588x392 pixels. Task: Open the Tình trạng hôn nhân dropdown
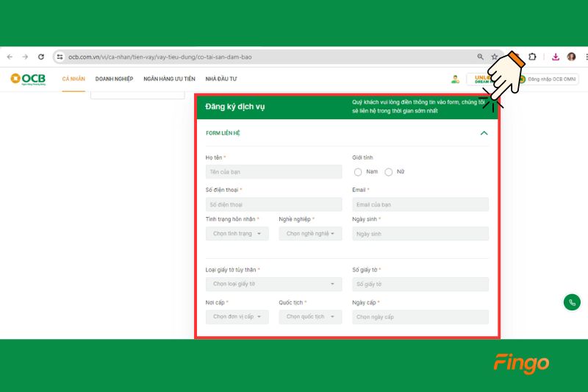point(237,233)
